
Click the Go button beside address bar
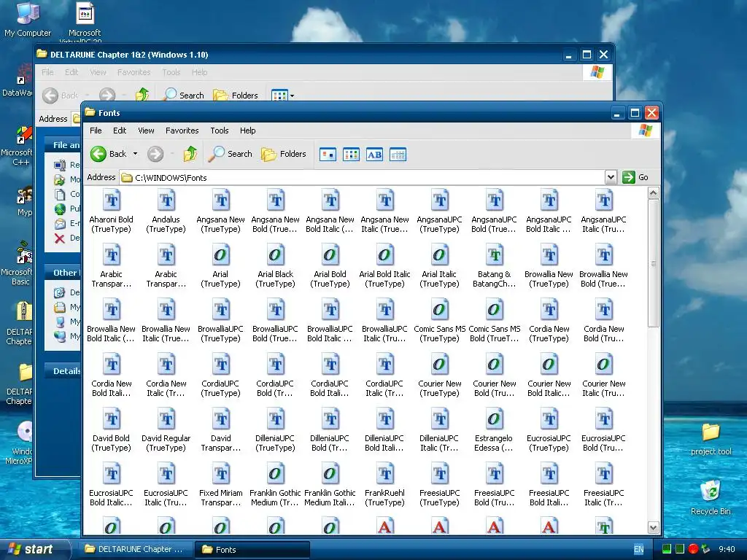coord(635,177)
